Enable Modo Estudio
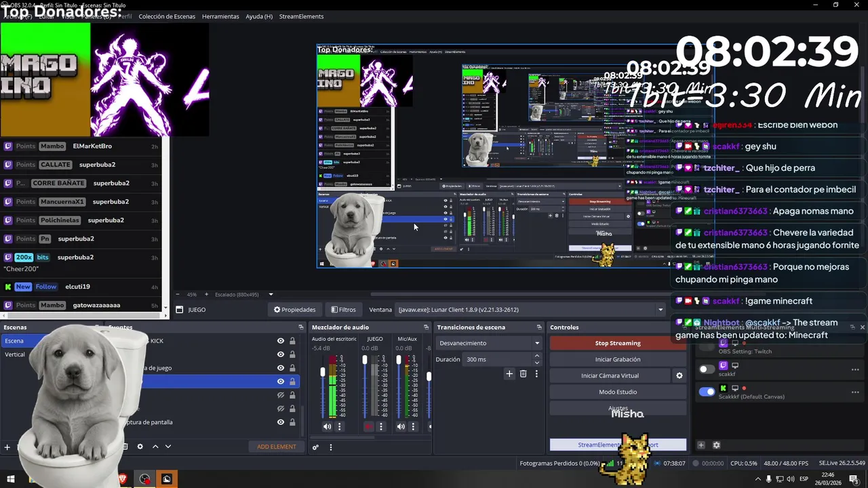Viewport: 868px width, 488px height. coord(618,392)
